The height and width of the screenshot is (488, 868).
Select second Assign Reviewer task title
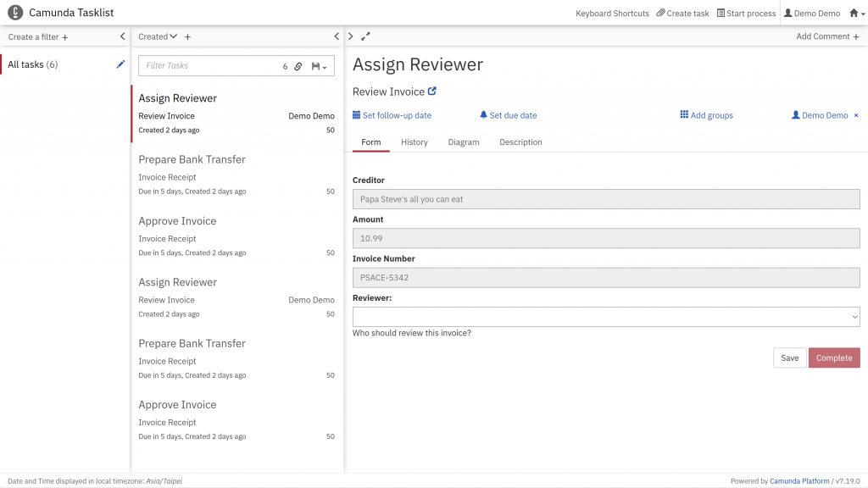tap(178, 282)
